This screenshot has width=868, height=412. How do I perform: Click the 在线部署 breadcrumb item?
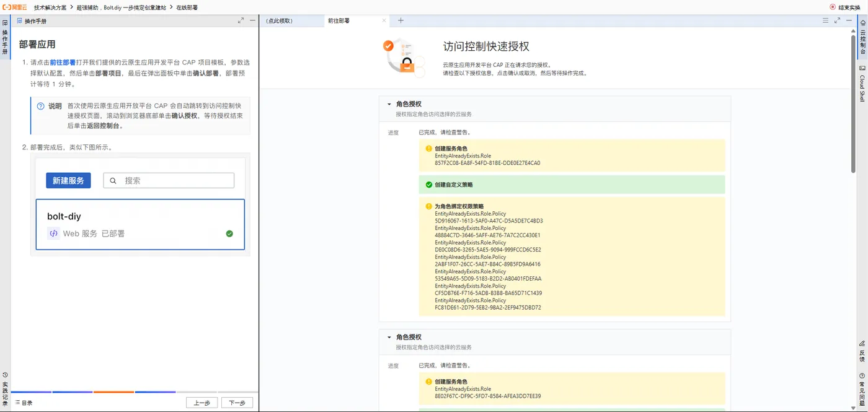(x=187, y=7)
